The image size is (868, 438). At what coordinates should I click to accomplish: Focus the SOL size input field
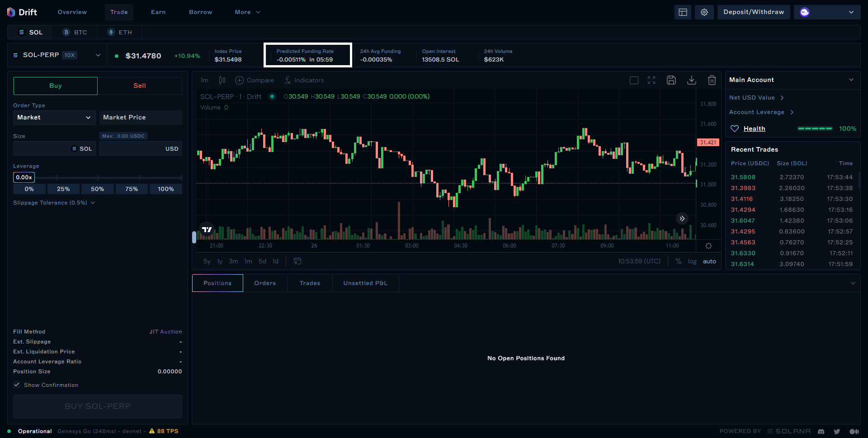[x=54, y=148]
